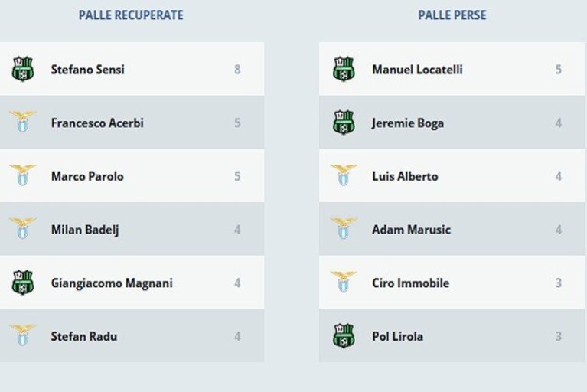Click the Lazio eagle beside Francesco Acerbi

[22, 122]
